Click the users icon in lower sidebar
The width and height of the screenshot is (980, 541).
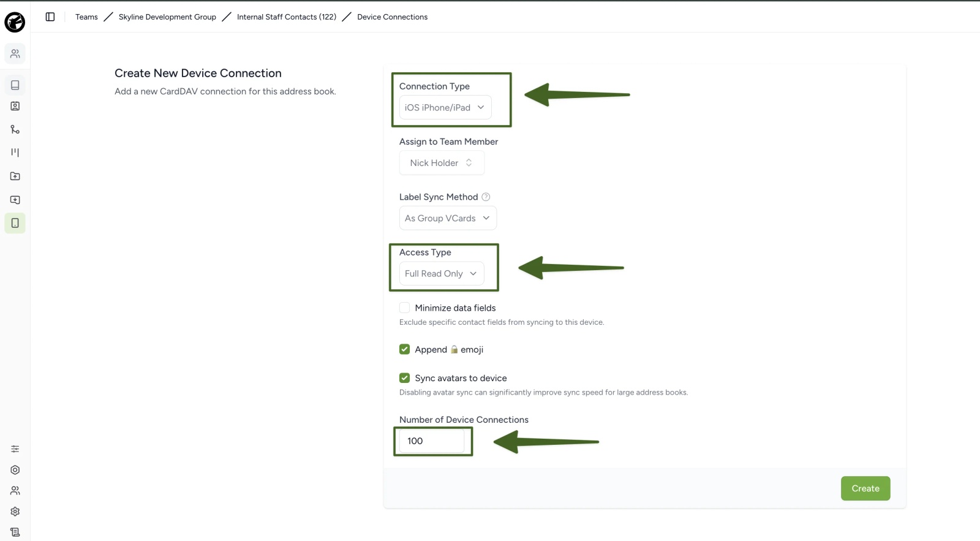coord(15,491)
